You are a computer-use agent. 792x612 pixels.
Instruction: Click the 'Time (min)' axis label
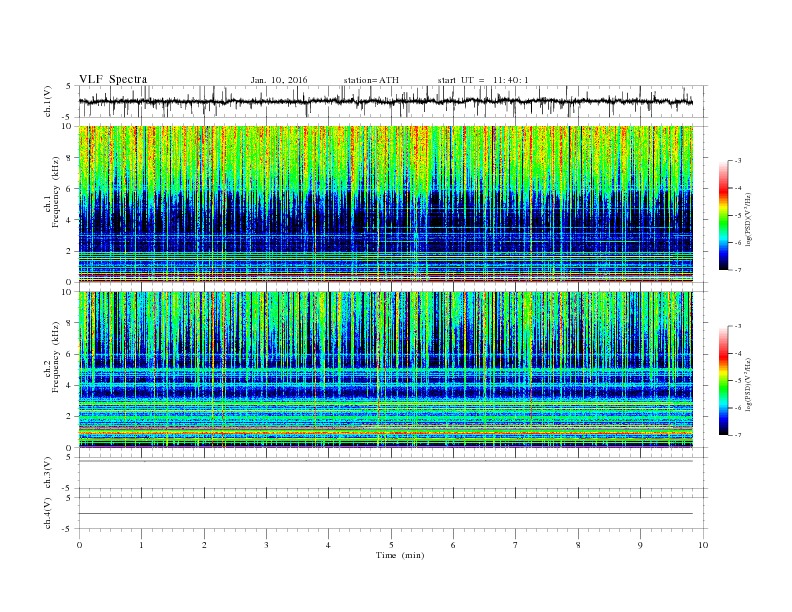point(400,555)
